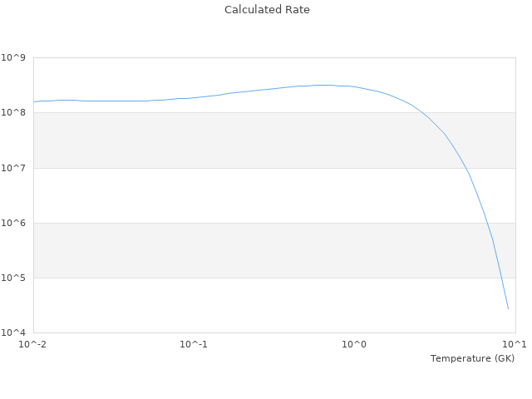
Task: Select the 10^4 y-axis tick label
Action: (x=15, y=332)
